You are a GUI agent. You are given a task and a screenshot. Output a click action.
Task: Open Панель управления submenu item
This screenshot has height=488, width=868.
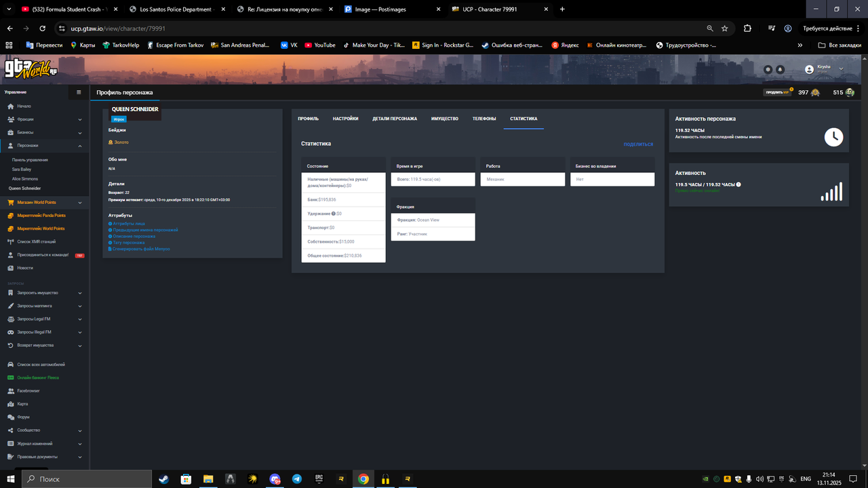pos(30,160)
